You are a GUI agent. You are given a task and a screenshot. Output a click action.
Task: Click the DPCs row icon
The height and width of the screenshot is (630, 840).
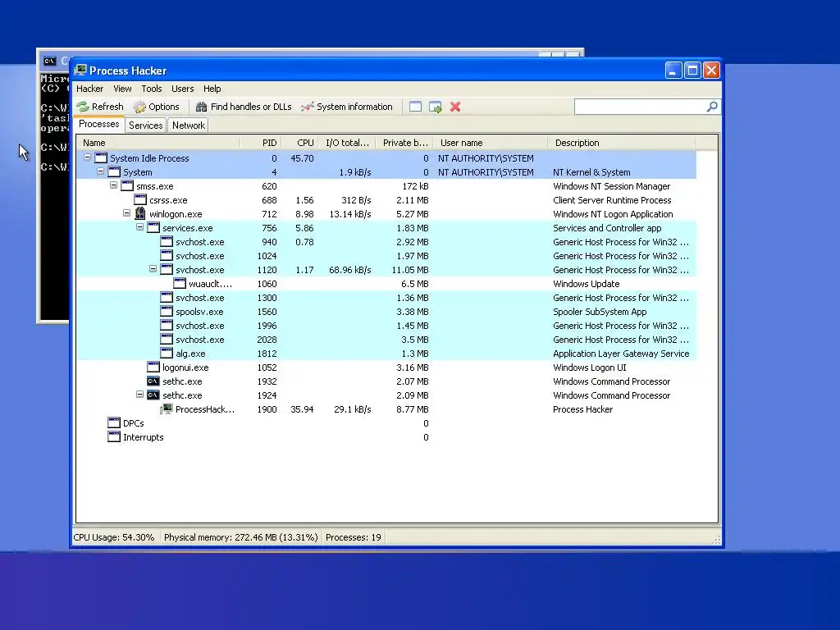114,422
